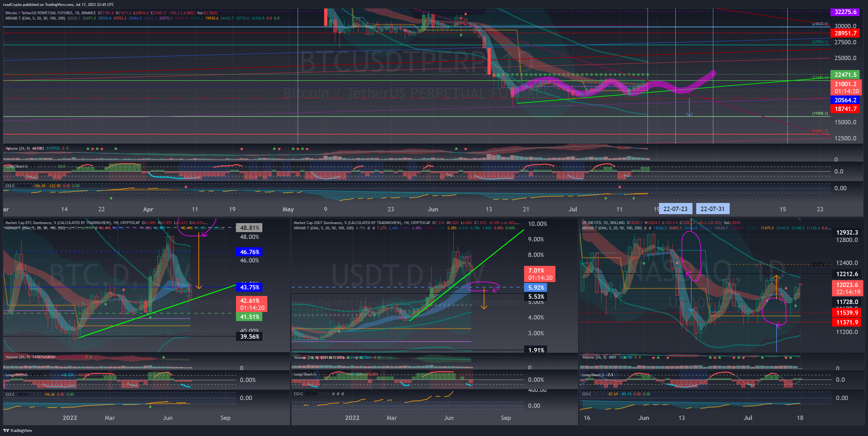The height and width of the screenshot is (436, 868).
Task: Click the 'May' label on BTC time axis
Action: (x=288, y=209)
